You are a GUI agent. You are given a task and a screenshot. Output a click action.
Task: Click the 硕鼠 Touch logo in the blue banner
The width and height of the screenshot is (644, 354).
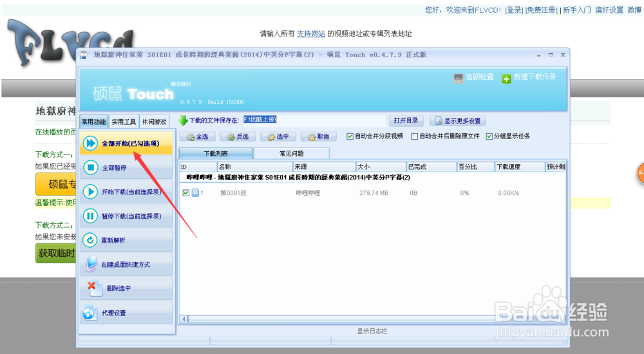point(133,93)
